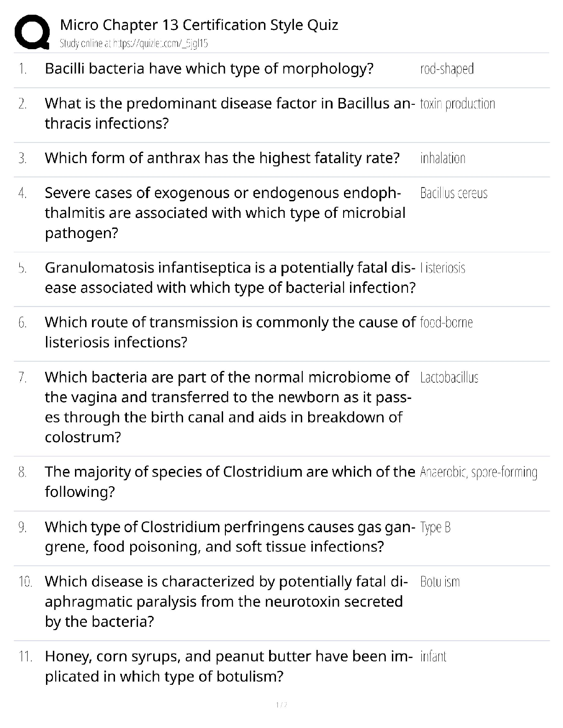Viewport: 563px width, 728px height.
Task: Click the anthrax highest fatality rate question
Action: pos(222,159)
